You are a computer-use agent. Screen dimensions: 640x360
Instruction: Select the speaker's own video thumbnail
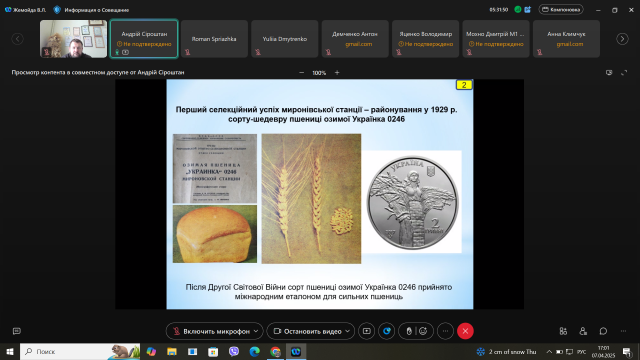[73, 39]
